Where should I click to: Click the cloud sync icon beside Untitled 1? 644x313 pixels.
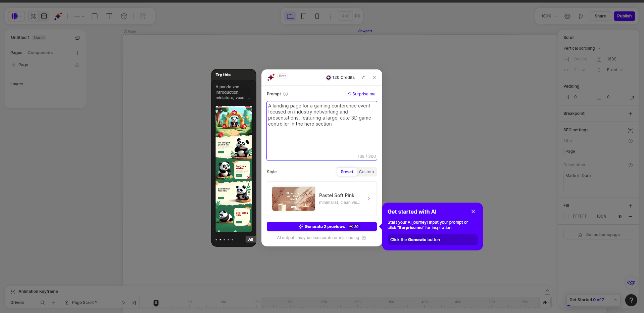(78, 38)
